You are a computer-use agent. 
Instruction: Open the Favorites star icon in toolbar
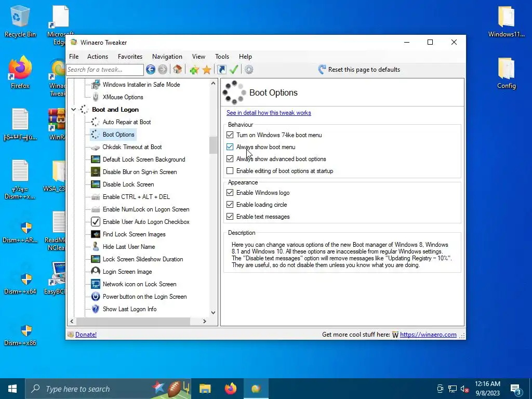point(207,70)
